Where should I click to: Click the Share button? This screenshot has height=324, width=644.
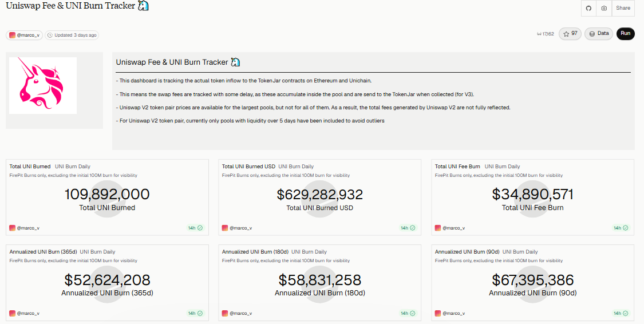click(x=623, y=8)
